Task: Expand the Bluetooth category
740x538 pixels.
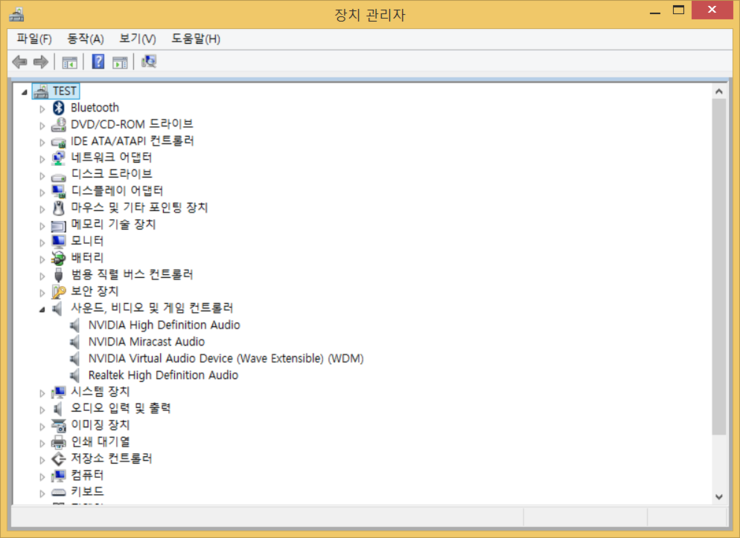Action: pos(42,109)
